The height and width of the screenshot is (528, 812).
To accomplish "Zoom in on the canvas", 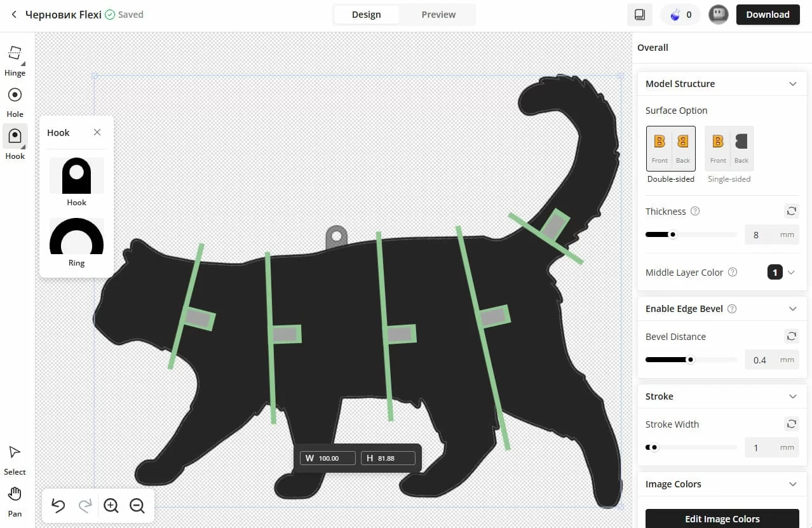I will pos(111,506).
